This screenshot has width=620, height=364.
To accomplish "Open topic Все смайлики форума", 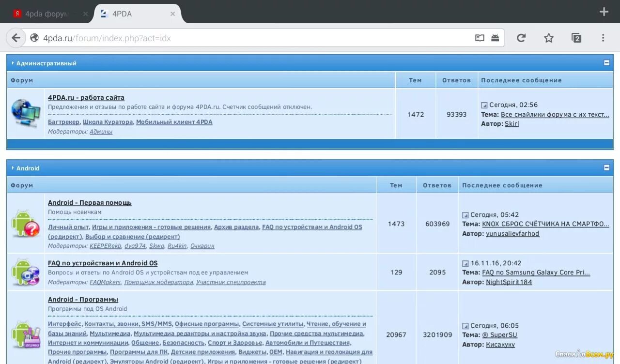I will pyautogui.click(x=555, y=115).
